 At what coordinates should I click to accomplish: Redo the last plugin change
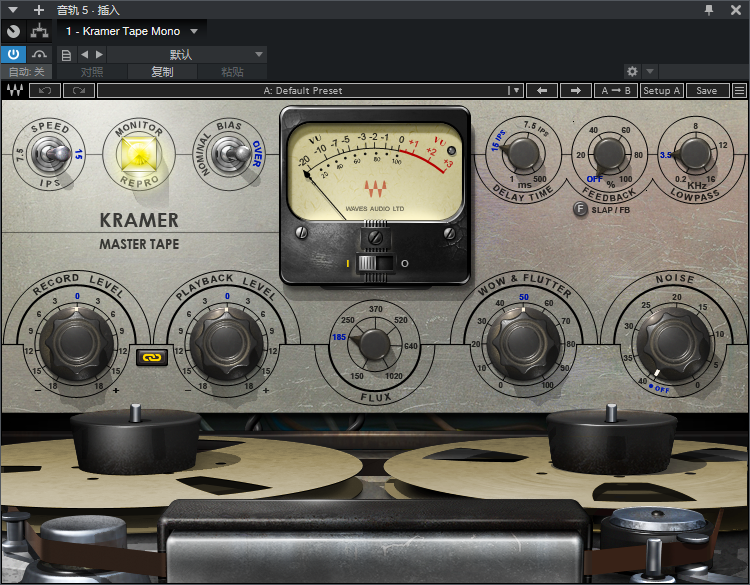[x=79, y=90]
